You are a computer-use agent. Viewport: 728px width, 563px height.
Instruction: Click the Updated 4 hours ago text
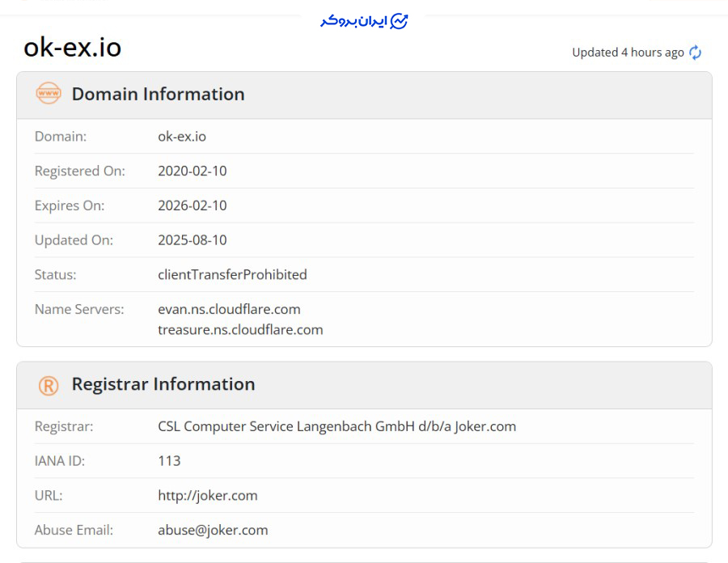point(628,53)
